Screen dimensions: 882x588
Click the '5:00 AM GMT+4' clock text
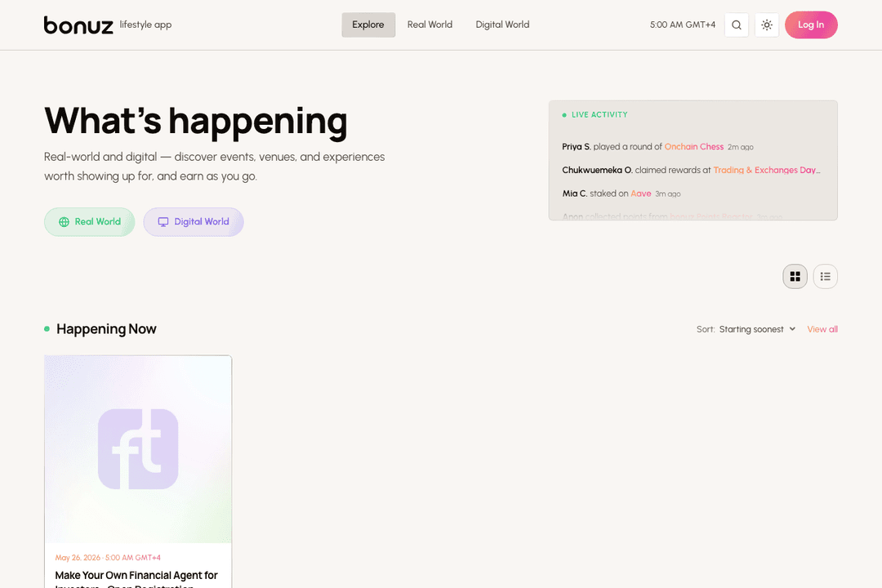682,24
